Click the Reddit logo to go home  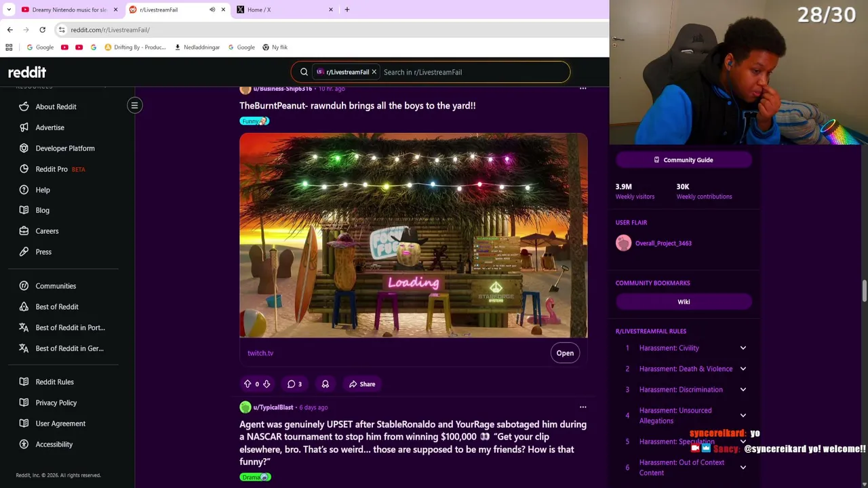tap(27, 72)
